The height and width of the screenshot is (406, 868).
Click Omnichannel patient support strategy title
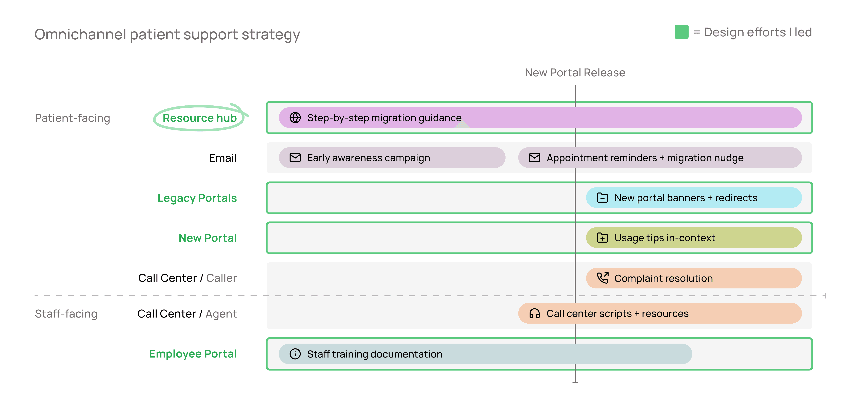(167, 34)
